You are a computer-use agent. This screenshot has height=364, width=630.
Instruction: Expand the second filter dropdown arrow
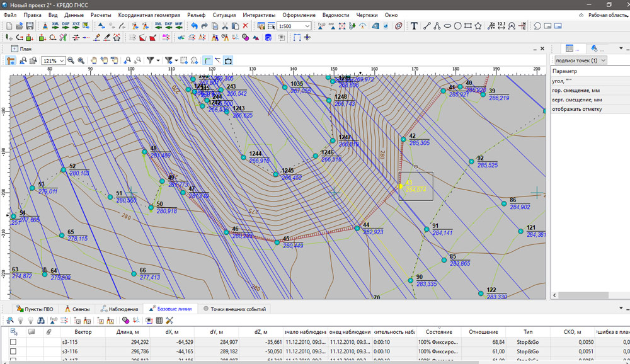(x=176, y=60)
